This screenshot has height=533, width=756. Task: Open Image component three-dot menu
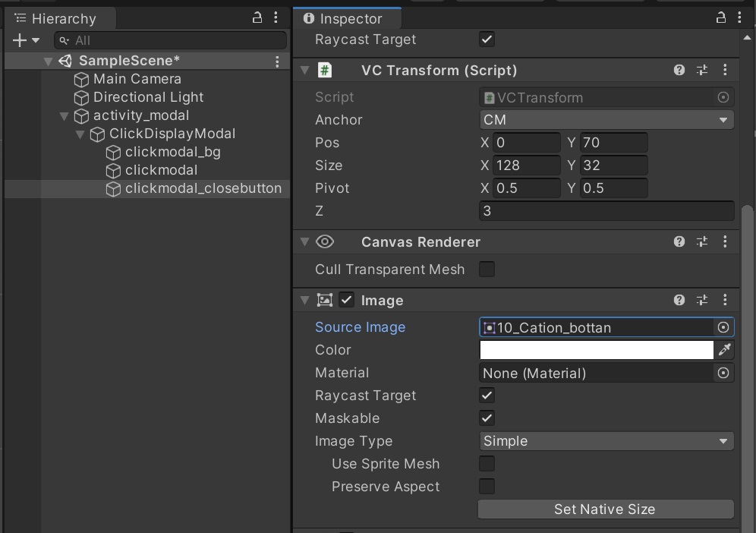coord(725,300)
